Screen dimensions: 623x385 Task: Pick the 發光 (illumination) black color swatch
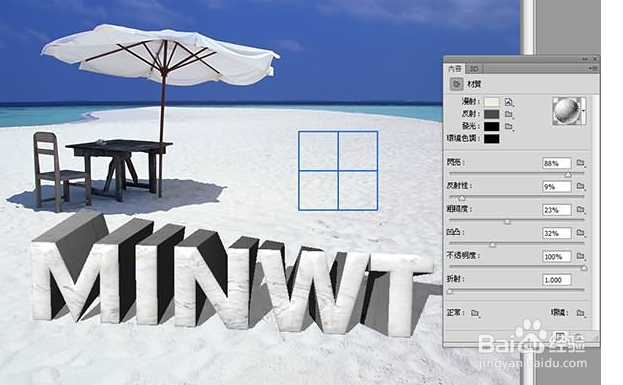(491, 127)
